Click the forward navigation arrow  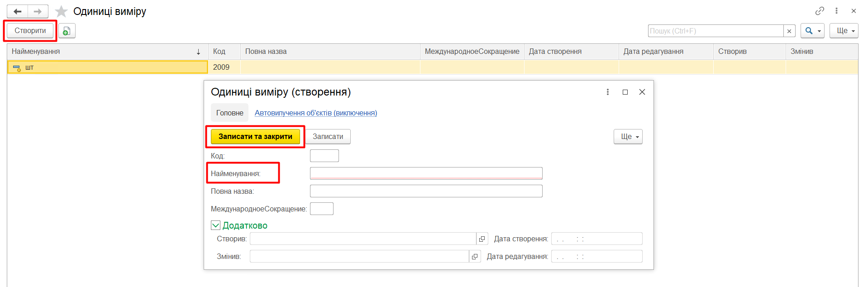tap(38, 11)
